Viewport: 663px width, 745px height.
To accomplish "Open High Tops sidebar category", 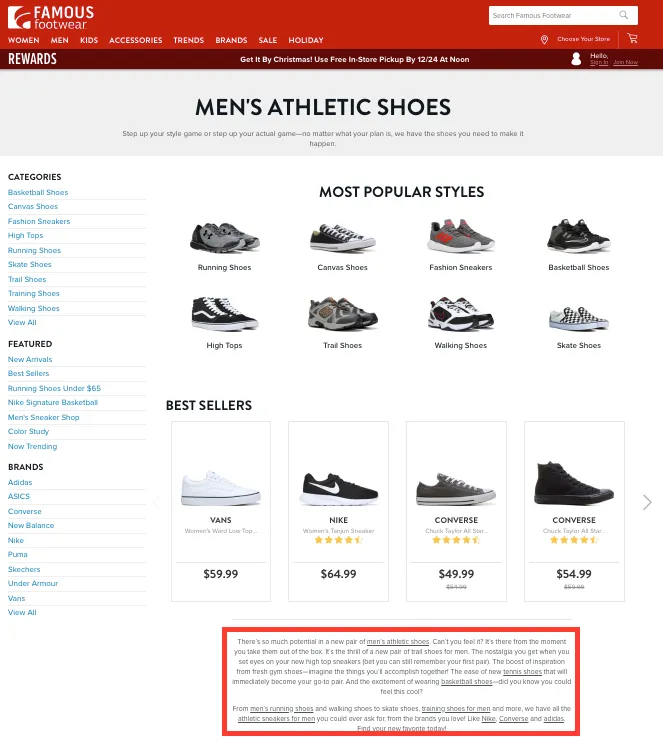I will (x=26, y=236).
